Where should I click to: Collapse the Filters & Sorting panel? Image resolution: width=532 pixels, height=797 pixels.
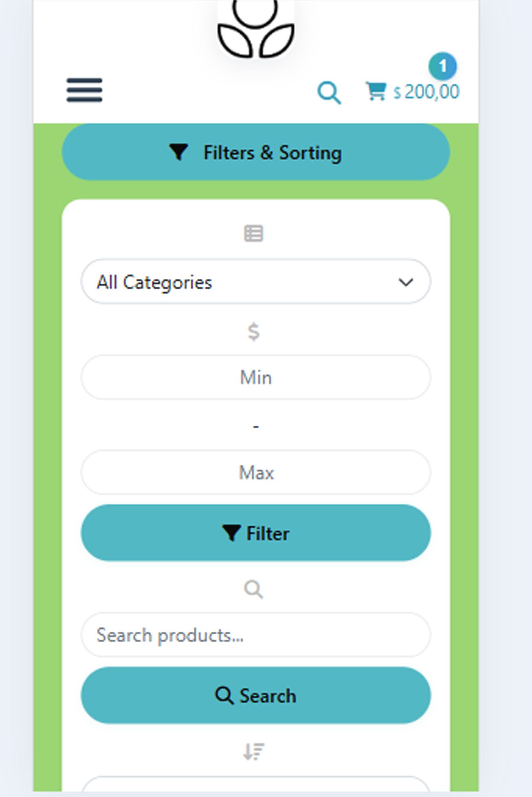[256, 152]
